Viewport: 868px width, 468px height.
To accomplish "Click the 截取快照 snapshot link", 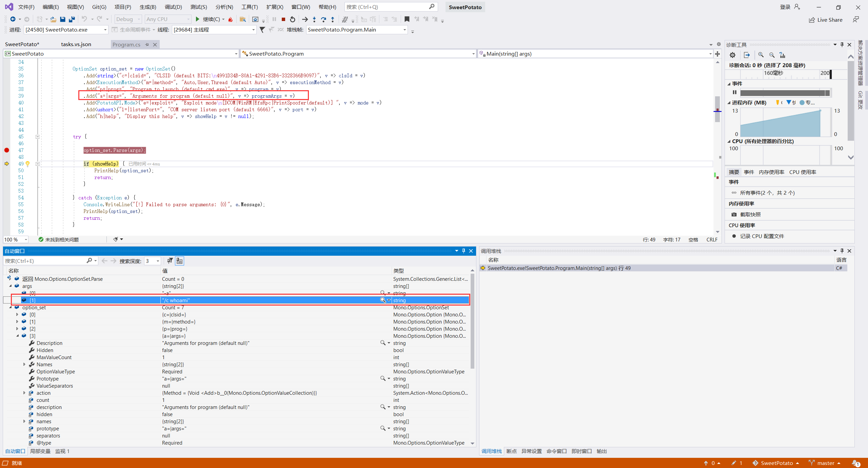I will (750, 214).
